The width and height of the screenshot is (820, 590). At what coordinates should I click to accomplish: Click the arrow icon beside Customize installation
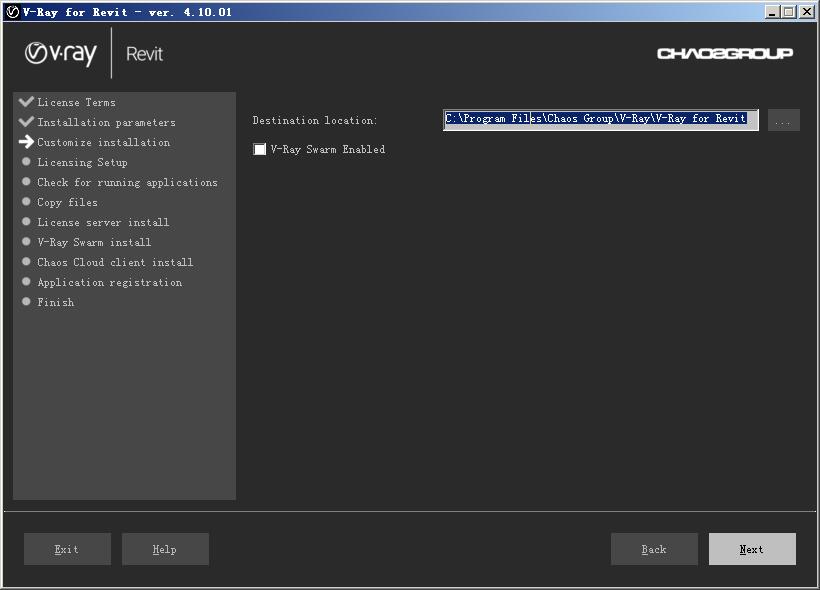[x=26, y=141]
